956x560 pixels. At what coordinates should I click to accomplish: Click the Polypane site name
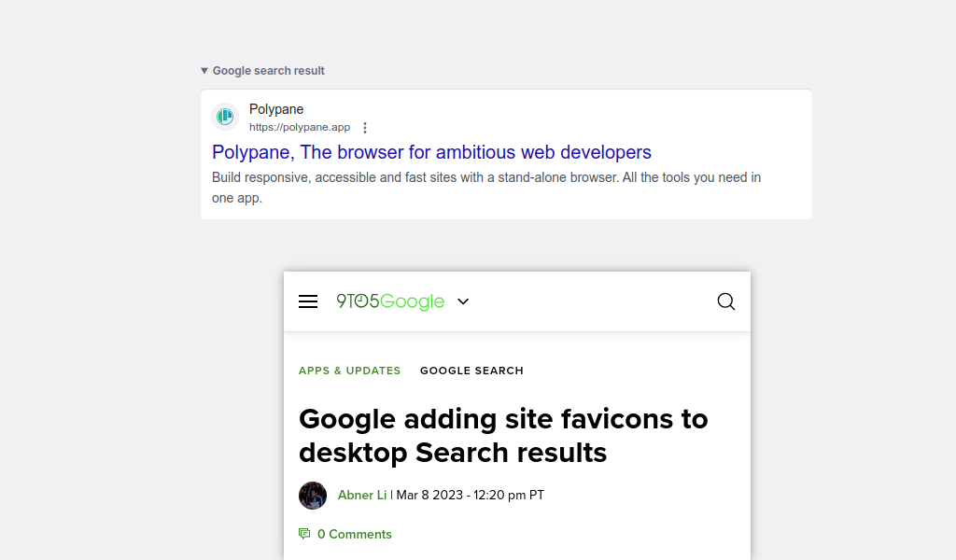pos(276,109)
